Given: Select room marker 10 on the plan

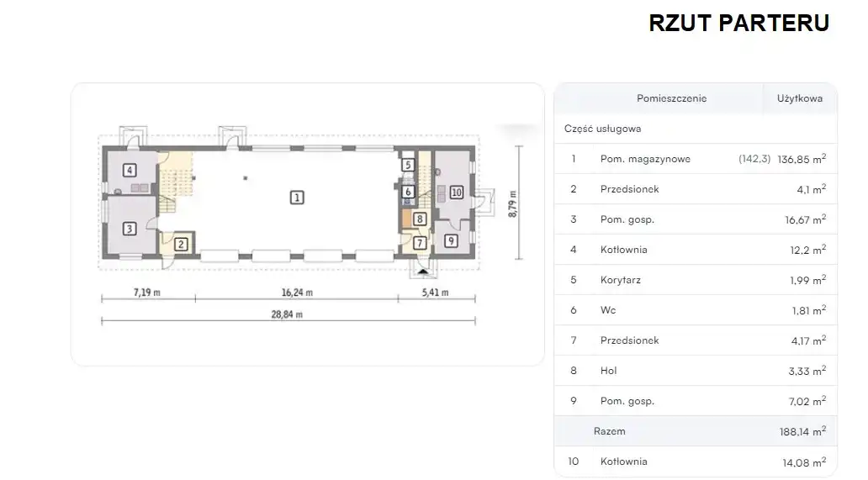Looking at the screenshot, I should [456, 192].
